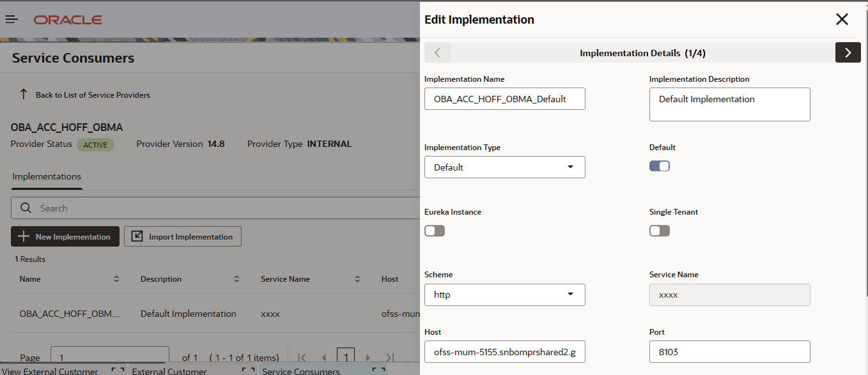Toggle the Eureka Instance switch
Image resolution: width=868 pixels, height=375 pixels.
[x=435, y=231]
